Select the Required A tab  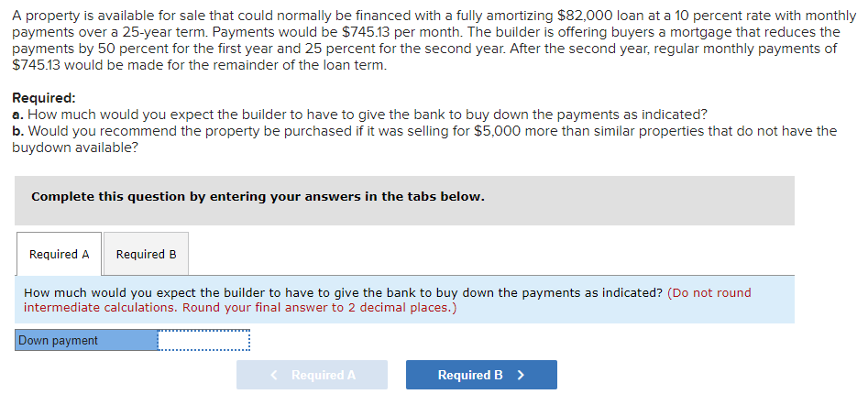pos(60,254)
